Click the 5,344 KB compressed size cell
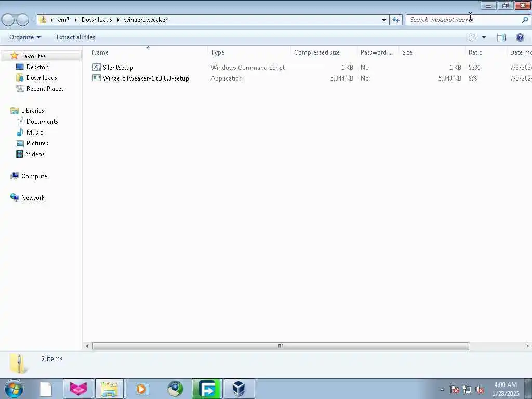Image resolution: width=532 pixels, height=399 pixels. click(x=342, y=78)
